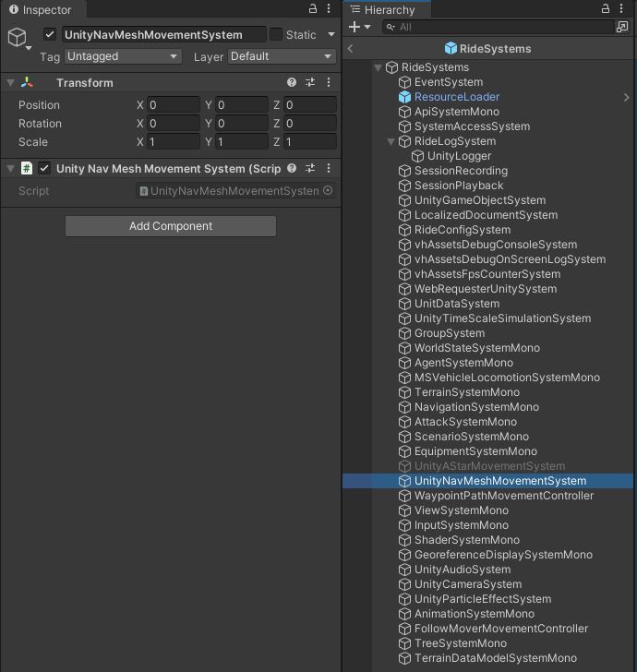Select SessionRecording in the Hierarchy
Image resolution: width=637 pixels, height=672 pixels.
(x=461, y=171)
